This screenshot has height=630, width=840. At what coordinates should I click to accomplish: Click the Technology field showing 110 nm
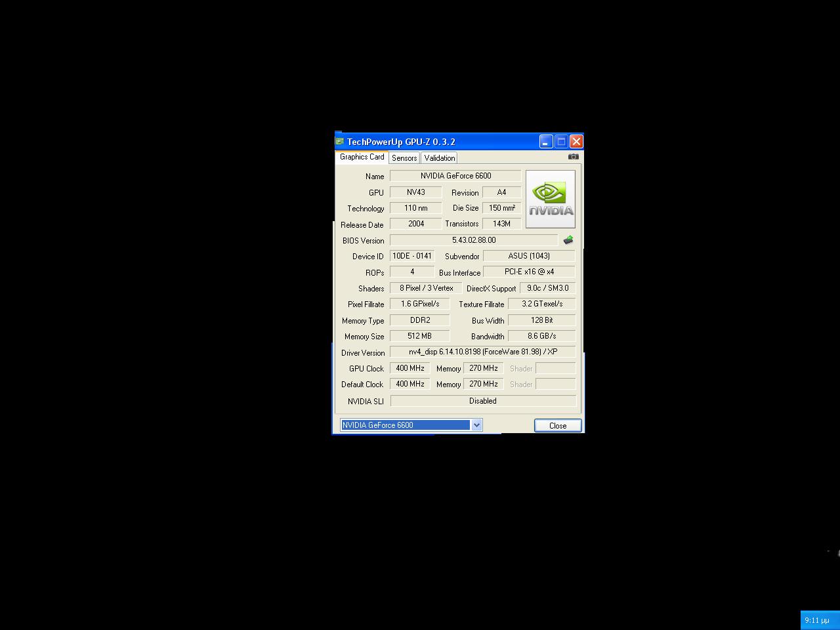coord(415,208)
